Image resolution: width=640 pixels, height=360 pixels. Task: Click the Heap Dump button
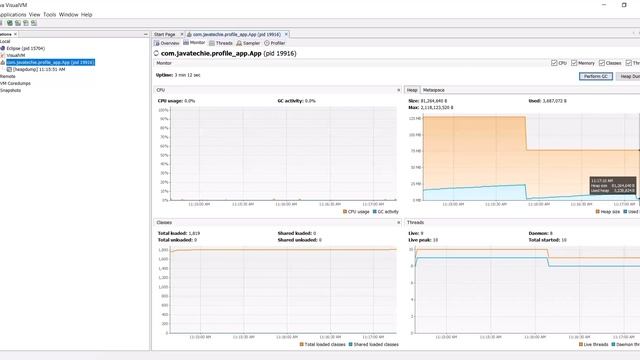(x=628, y=76)
